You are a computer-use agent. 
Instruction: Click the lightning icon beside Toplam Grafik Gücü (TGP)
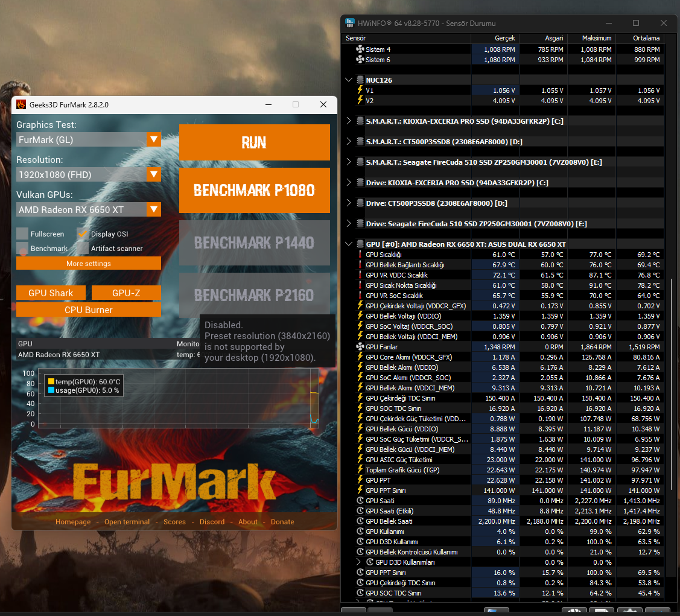point(360,470)
